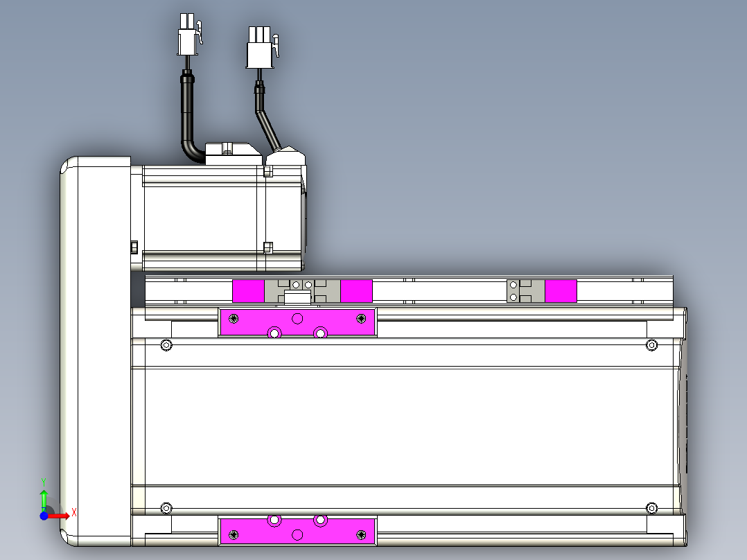Viewport: 747px width, 560px height.
Task: Select the leftmost magenta block on sensor rail
Action: click(x=248, y=290)
